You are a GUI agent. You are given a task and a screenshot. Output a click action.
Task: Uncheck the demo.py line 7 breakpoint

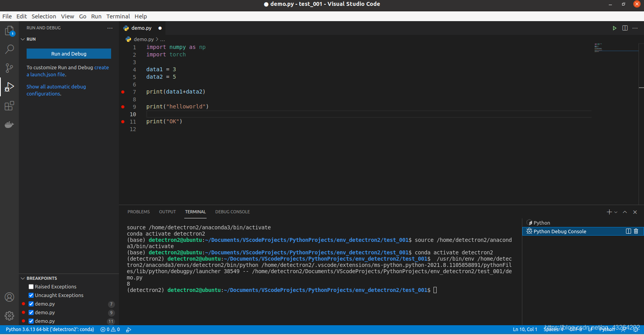[31, 304]
